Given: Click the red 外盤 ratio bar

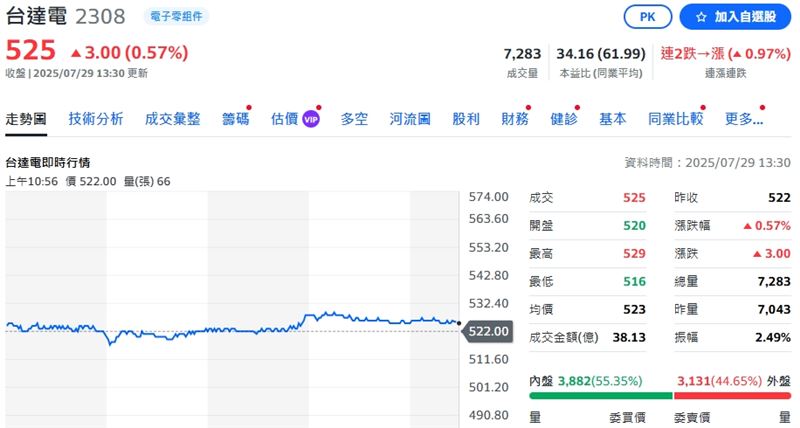Looking at the screenshot, I should point(733,396).
